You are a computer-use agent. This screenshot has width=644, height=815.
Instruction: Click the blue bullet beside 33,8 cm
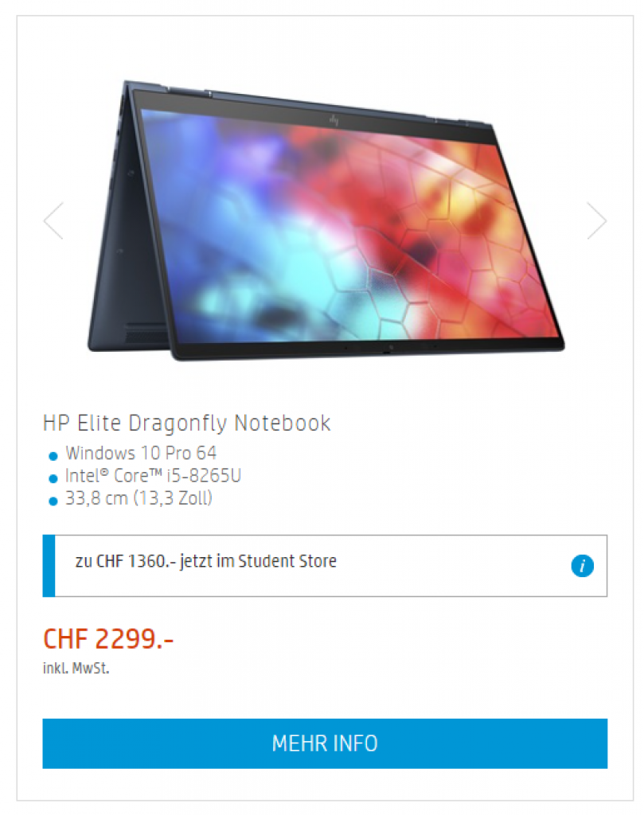[x=53, y=501]
